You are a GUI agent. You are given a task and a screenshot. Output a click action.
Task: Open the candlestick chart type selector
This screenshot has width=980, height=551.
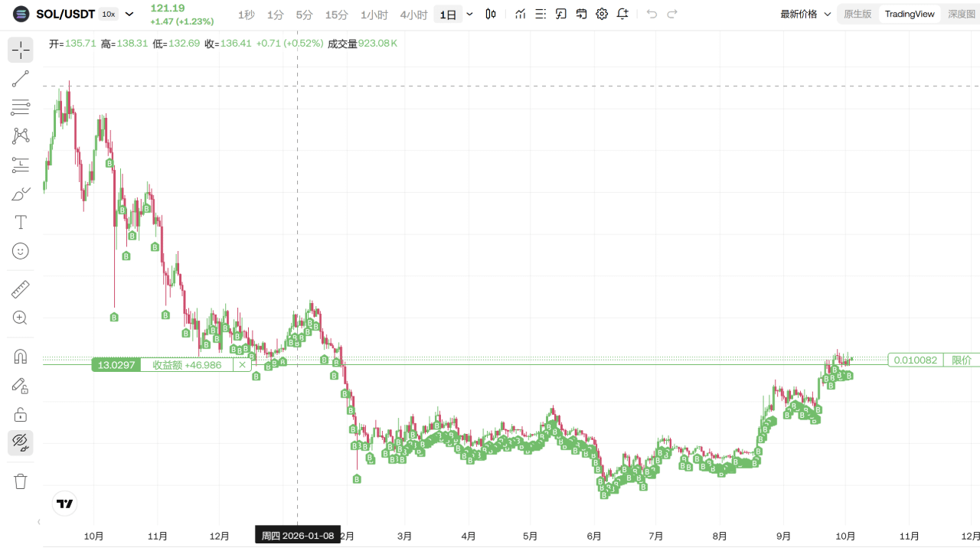point(491,14)
